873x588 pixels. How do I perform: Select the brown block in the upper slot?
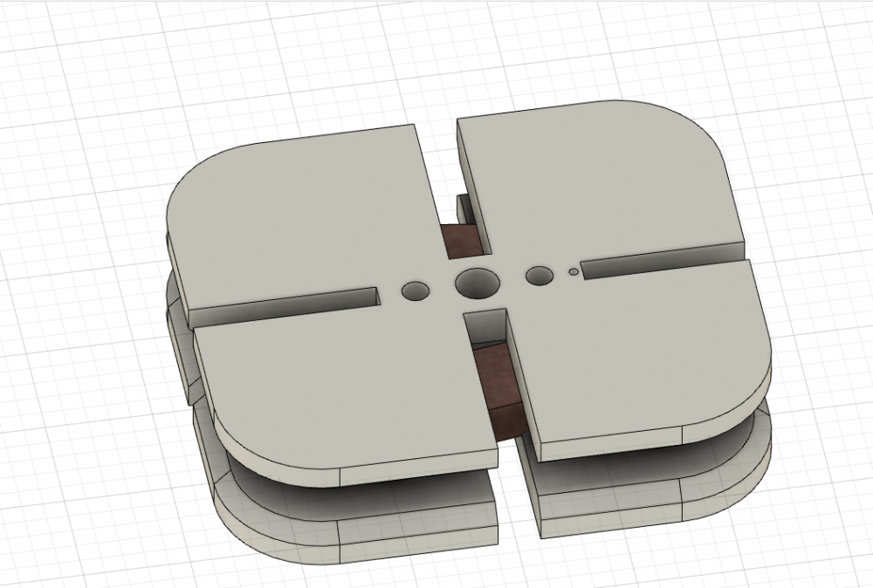pyautogui.click(x=459, y=242)
